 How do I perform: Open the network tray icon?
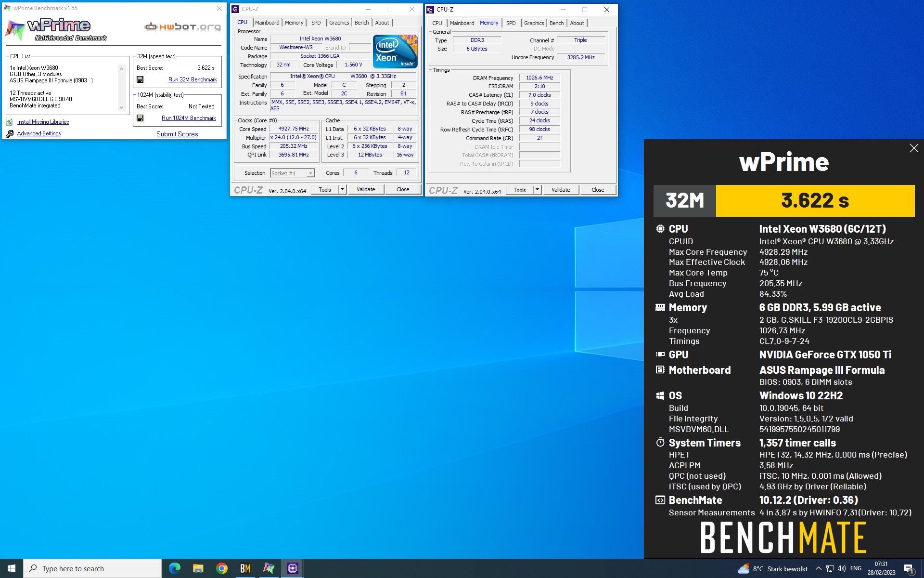pyautogui.click(x=830, y=569)
